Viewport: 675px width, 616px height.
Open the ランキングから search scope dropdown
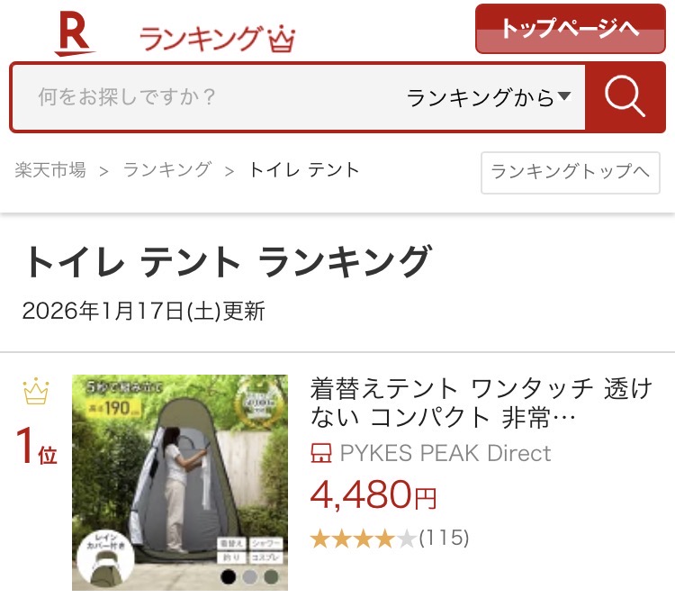pyautogui.click(x=489, y=97)
